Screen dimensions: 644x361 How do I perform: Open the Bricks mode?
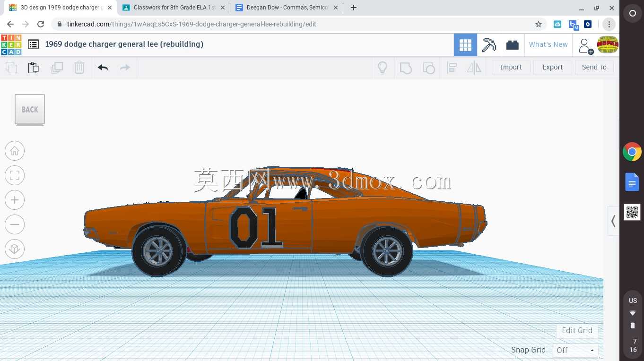click(512, 45)
